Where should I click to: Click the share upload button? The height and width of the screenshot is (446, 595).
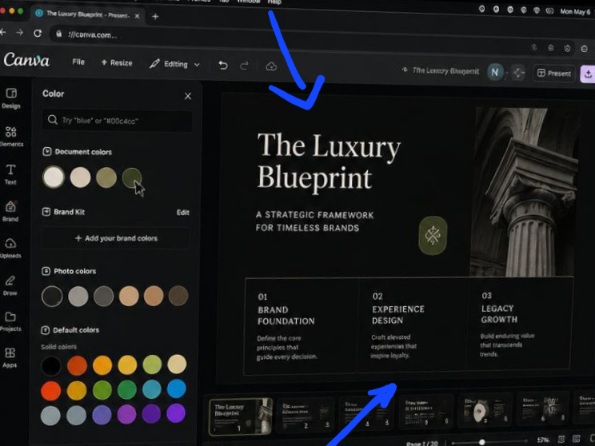coord(588,74)
